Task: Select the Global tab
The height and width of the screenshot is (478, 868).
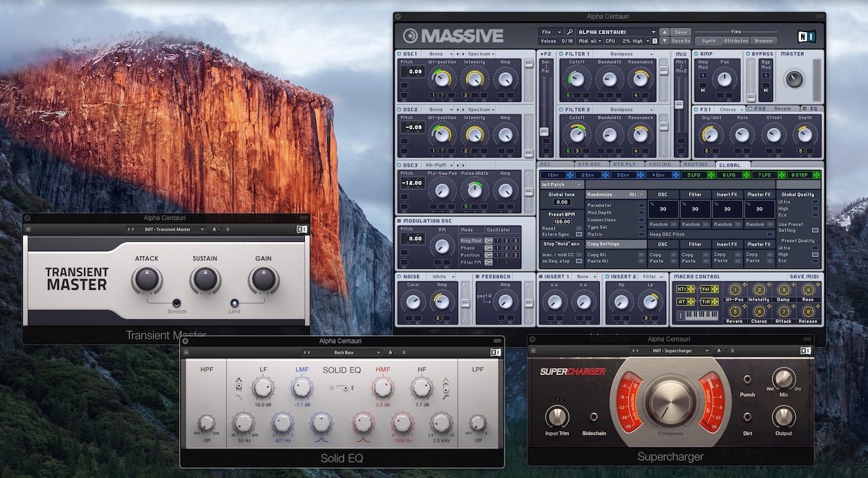Action: click(x=733, y=165)
